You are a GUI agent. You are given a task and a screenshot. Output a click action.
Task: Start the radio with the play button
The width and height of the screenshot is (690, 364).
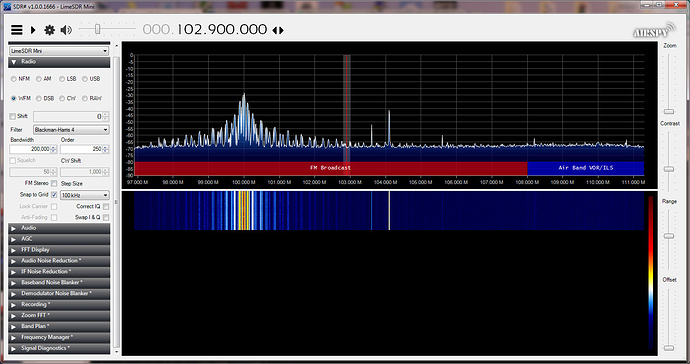point(33,30)
